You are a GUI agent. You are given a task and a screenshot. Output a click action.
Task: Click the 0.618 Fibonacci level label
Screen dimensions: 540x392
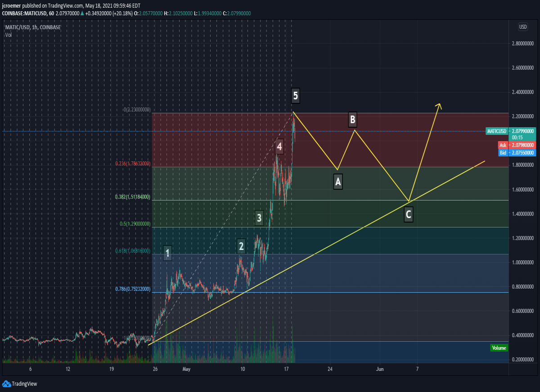click(133, 251)
